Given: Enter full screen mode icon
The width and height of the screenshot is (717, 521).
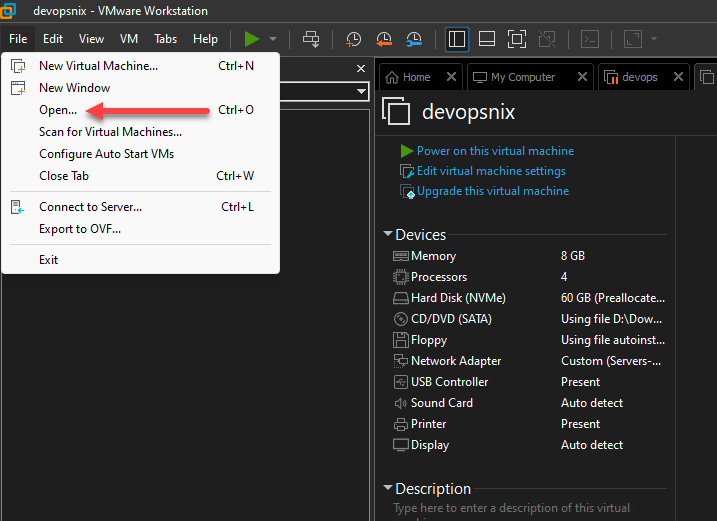Looking at the screenshot, I should (x=516, y=39).
